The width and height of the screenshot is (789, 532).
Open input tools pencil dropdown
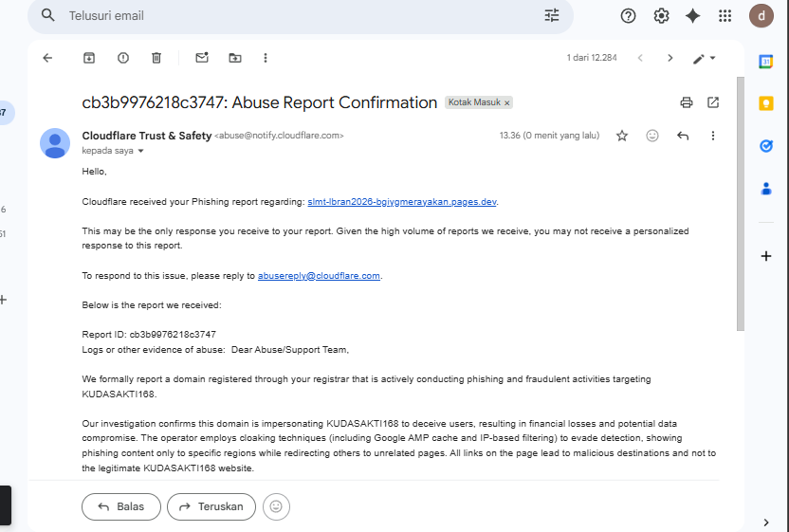point(704,59)
